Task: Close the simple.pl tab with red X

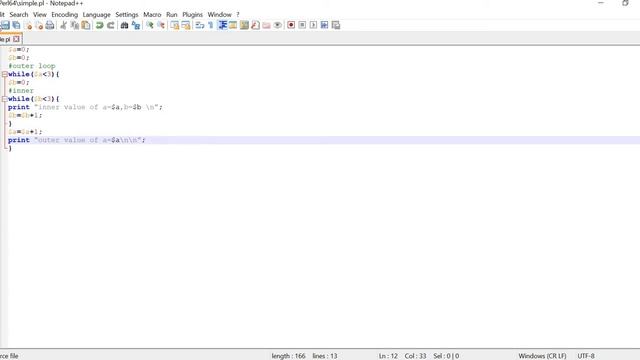Action: 16,39
